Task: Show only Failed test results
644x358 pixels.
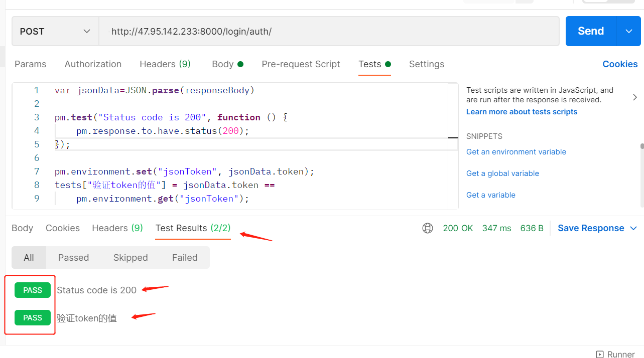Action: pos(185,258)
